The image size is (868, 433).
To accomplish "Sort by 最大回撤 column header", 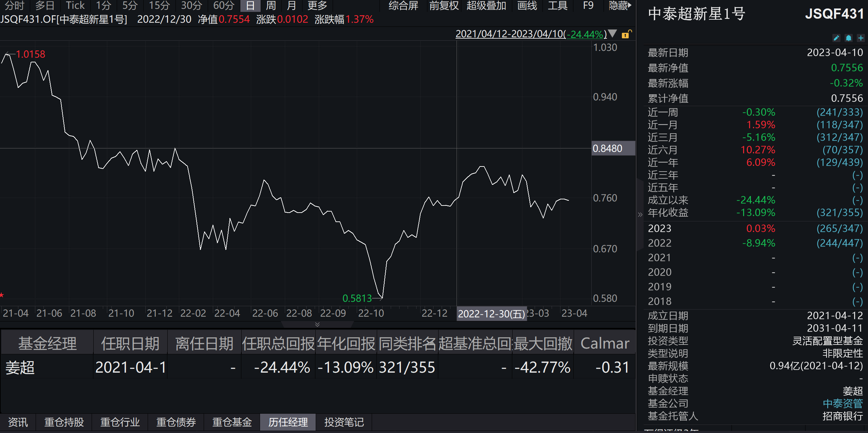I will (x=543, y=343).
